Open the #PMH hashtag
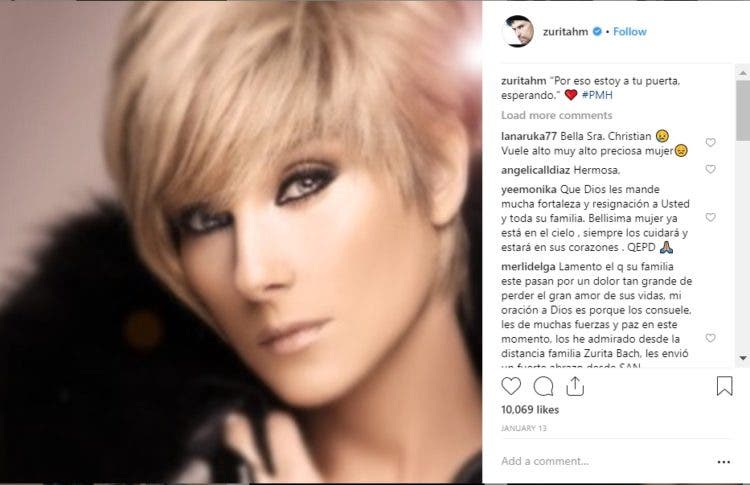Screen dimensions: 750x485 (597, 95)
